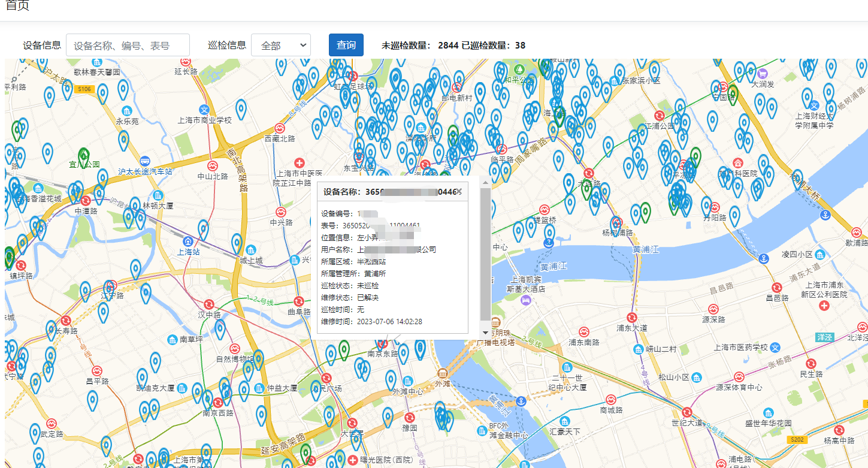Click the 中潭路 metro station icon
Image resolution: width=868 pixels, height=468 pixels.
(86, 201)
